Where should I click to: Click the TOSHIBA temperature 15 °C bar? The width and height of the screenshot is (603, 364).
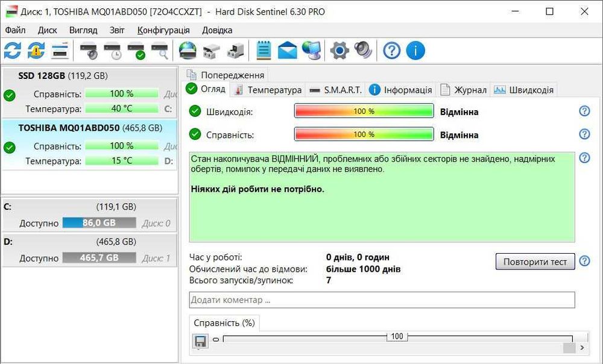point(122,161)
